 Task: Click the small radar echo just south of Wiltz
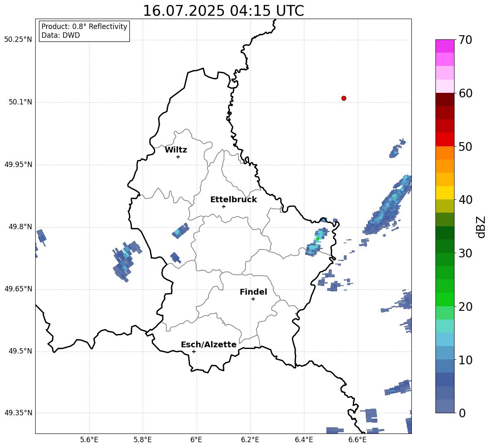181,231
